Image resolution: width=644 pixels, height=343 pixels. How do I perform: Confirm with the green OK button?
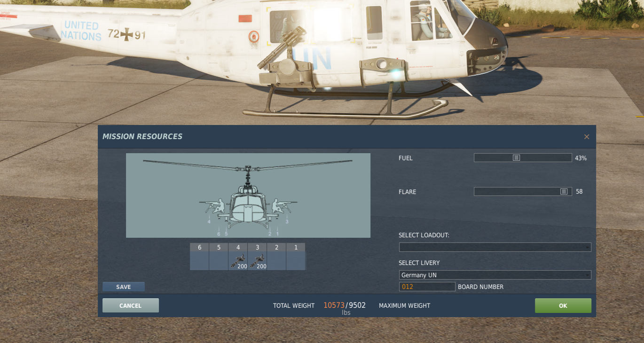pyautogui.click(x=563, y=305)
